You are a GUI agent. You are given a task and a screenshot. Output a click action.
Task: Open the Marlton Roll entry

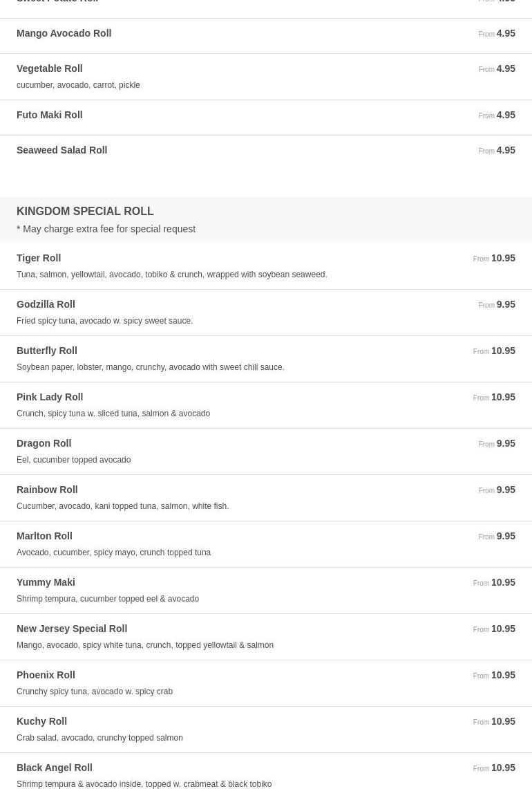click(x=44, y=536)
